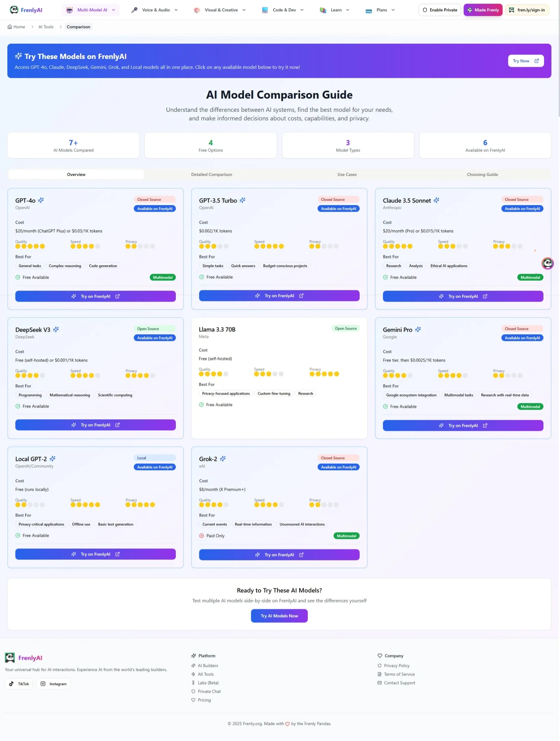Image resolution: width=560 pixels, height=741 pixels.
Task: Click the 7+ AI Models Compared stat card
Action: click(73, 145)
